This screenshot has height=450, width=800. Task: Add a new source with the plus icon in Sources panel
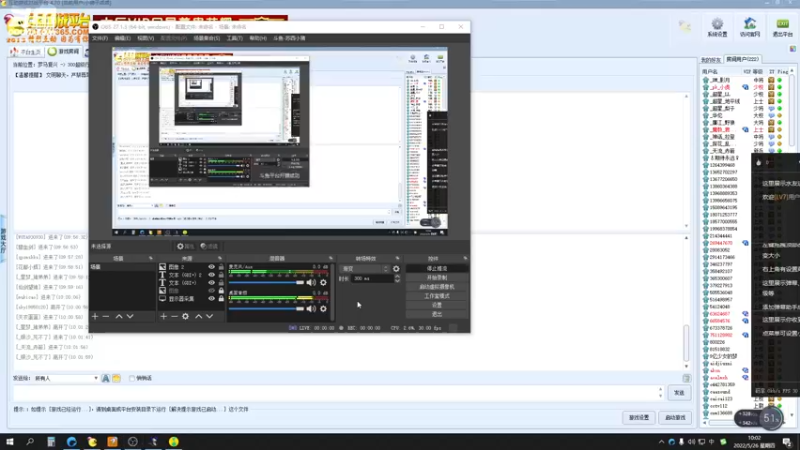[163, 316]
